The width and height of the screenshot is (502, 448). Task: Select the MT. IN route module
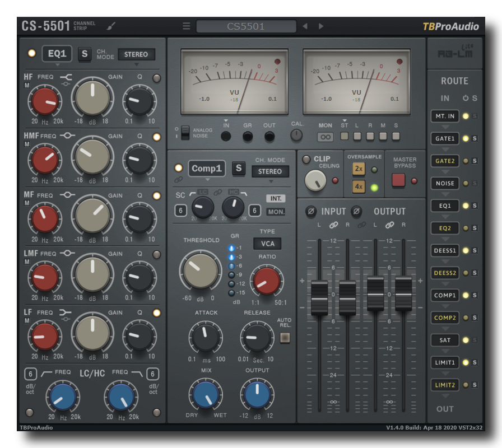click(445, 116)
